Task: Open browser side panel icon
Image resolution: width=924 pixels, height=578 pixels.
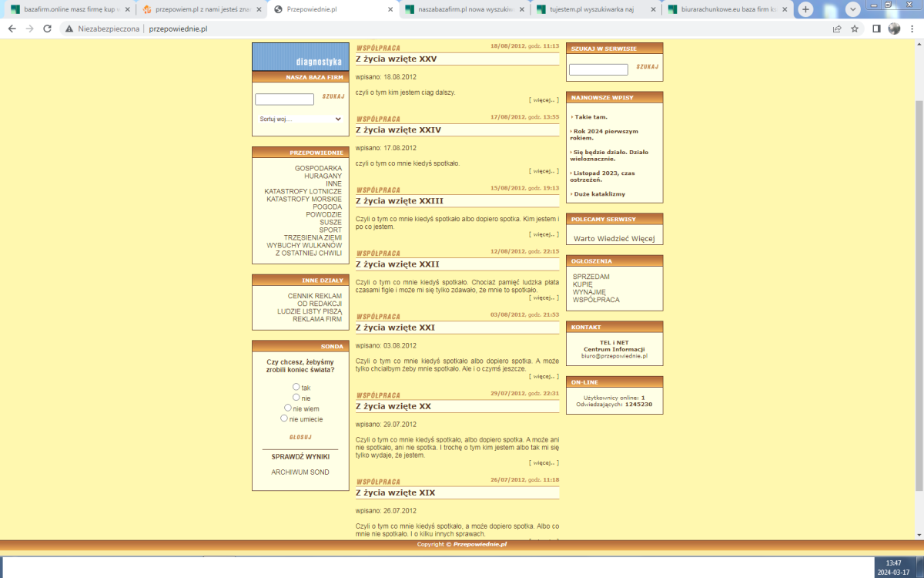Action: coord(876,29)
